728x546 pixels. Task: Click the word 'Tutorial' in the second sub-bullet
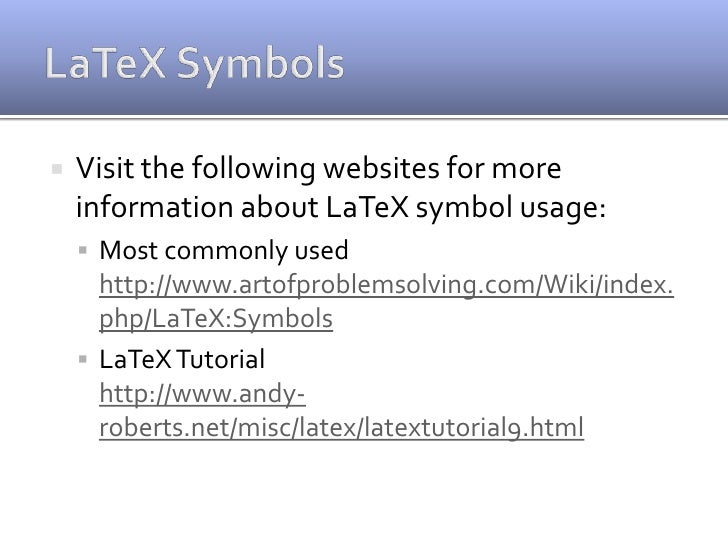[221, 359]
